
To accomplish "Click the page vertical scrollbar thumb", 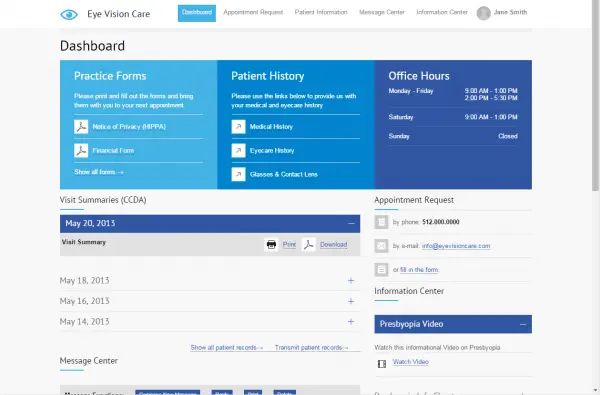I will [595, 96].
